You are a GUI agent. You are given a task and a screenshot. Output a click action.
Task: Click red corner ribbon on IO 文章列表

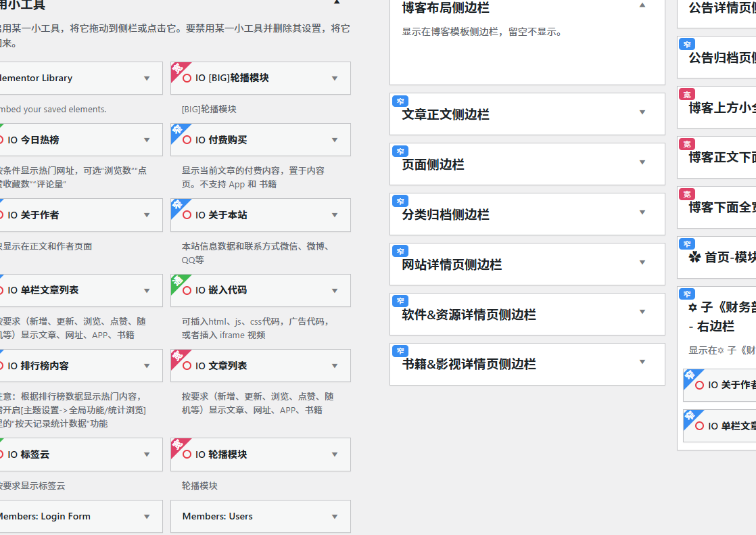click(176, 355)
